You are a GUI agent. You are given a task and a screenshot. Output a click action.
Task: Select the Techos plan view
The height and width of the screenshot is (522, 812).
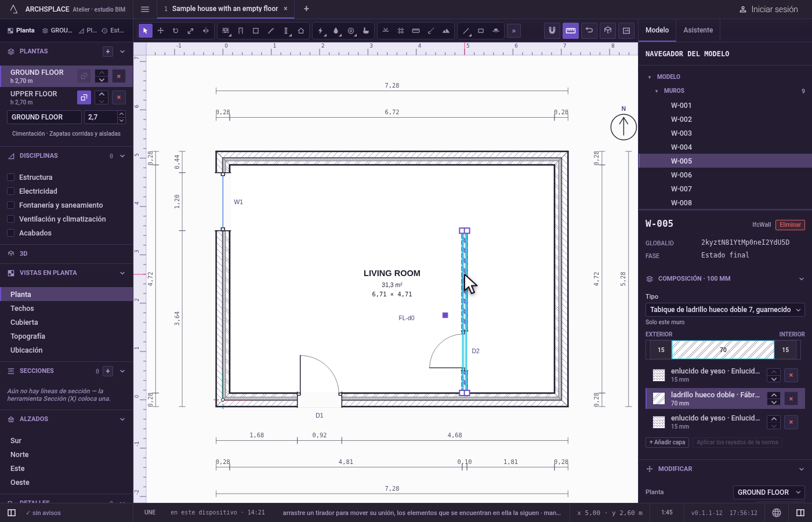pyautogui.click(x=67, y=309)
